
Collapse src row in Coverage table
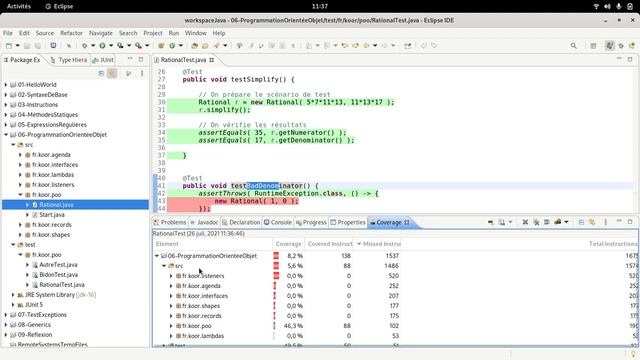click(164, 266)
